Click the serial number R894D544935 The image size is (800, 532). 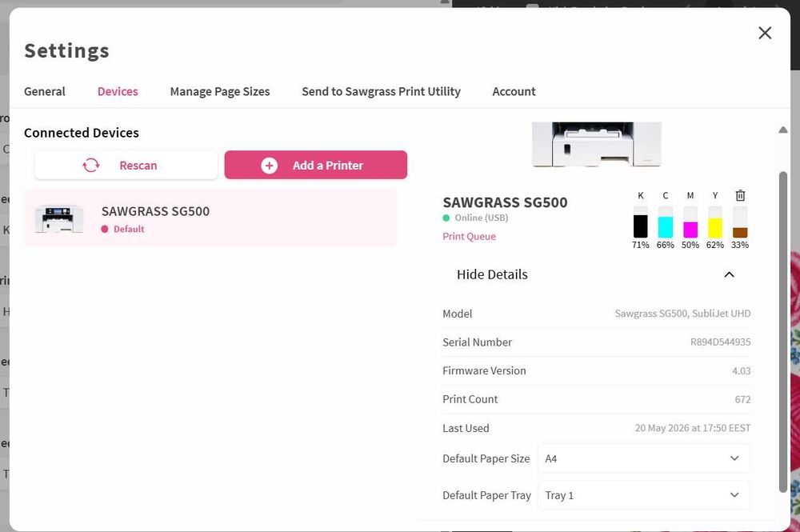(721, 342)
